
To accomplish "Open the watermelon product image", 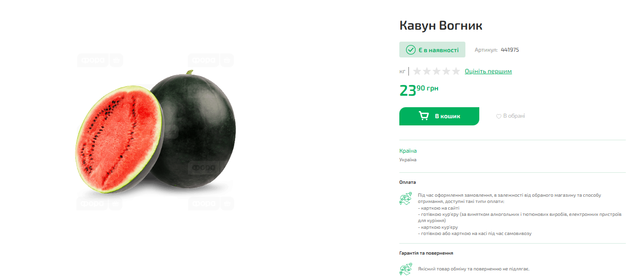I will (x=156, y=133).
